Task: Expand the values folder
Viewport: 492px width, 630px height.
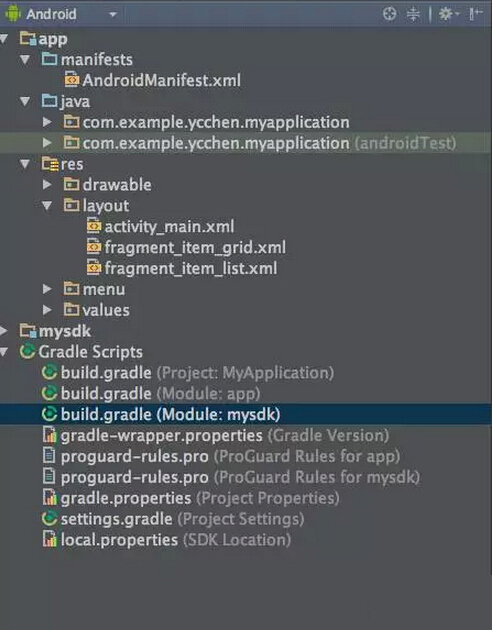Action: click(47, 310)
